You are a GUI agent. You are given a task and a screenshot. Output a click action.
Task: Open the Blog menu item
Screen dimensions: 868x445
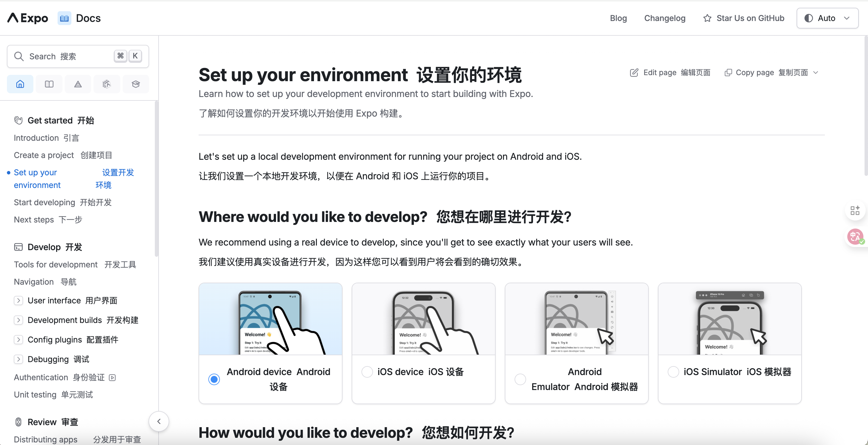coord(618,18)
